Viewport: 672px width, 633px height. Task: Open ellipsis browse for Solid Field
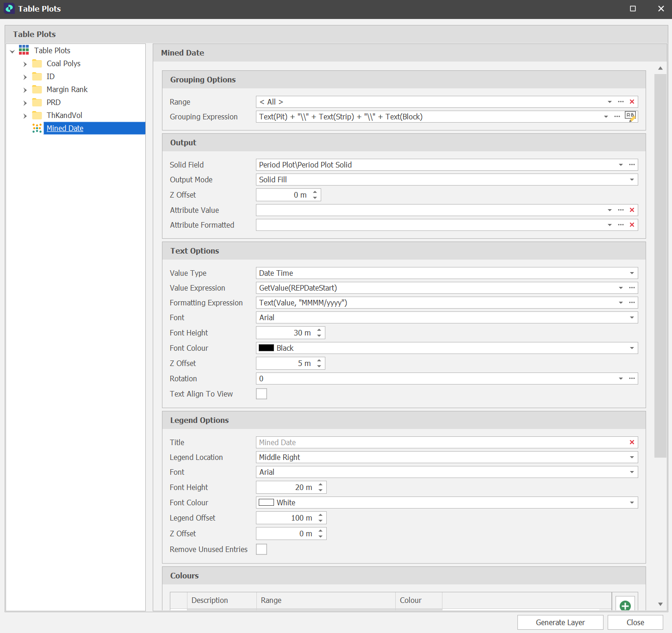coord(632,165)
